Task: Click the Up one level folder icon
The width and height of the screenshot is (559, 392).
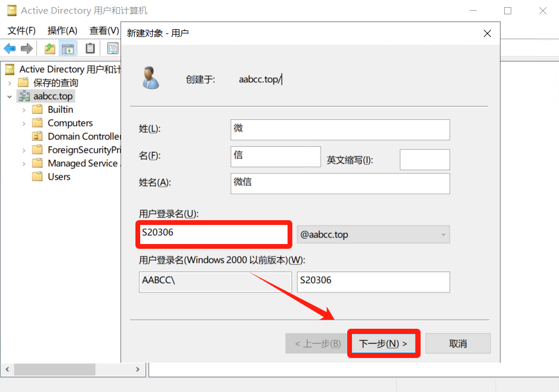Action: [x=50, y=48]
